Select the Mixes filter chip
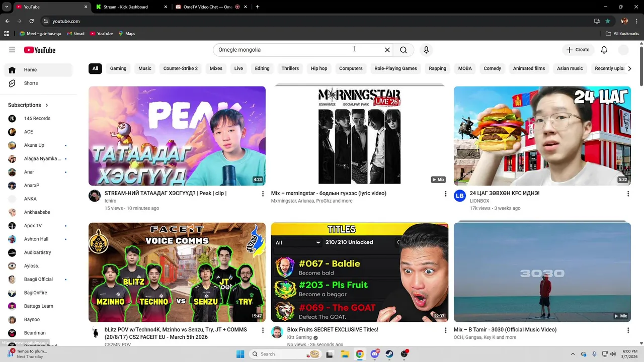 click(216, 68)
